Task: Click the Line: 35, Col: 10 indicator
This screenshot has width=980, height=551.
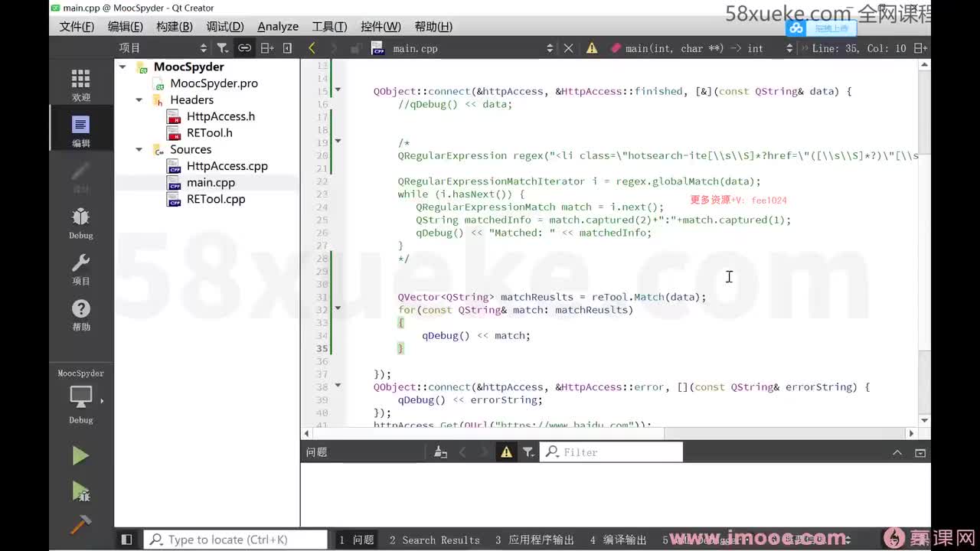Action: point(858,47)
